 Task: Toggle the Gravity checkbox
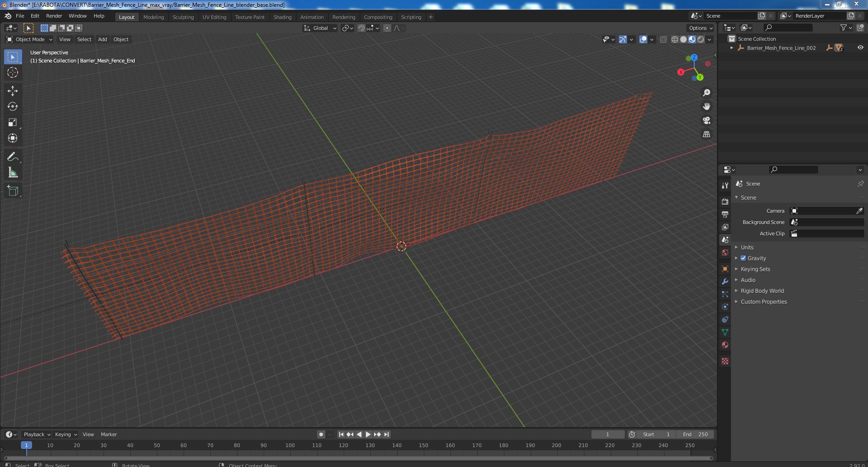pos(743,258)
